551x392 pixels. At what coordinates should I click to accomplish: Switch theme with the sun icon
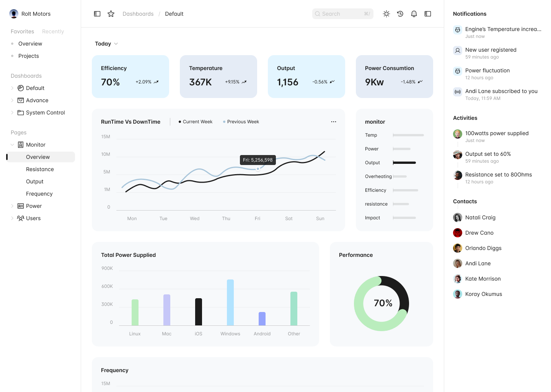(386, 14)
